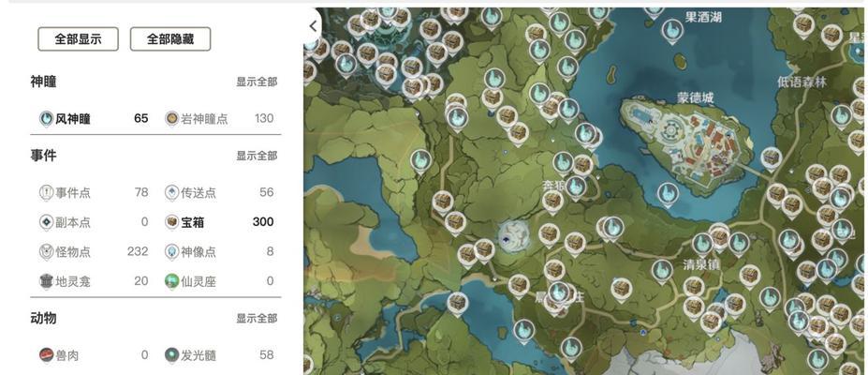Click the 兽肉 meat icon
Screen dimensions: 868x375
pyautogui.click(x=47, y=355)
